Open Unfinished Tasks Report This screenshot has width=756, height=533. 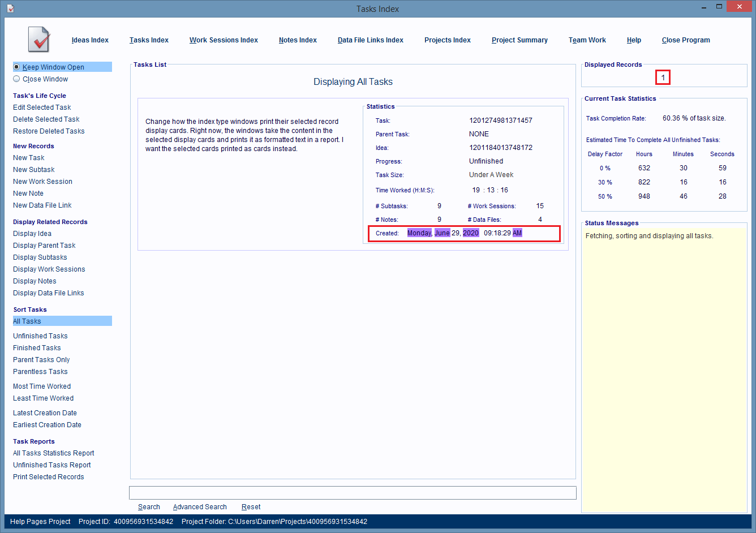52,465
